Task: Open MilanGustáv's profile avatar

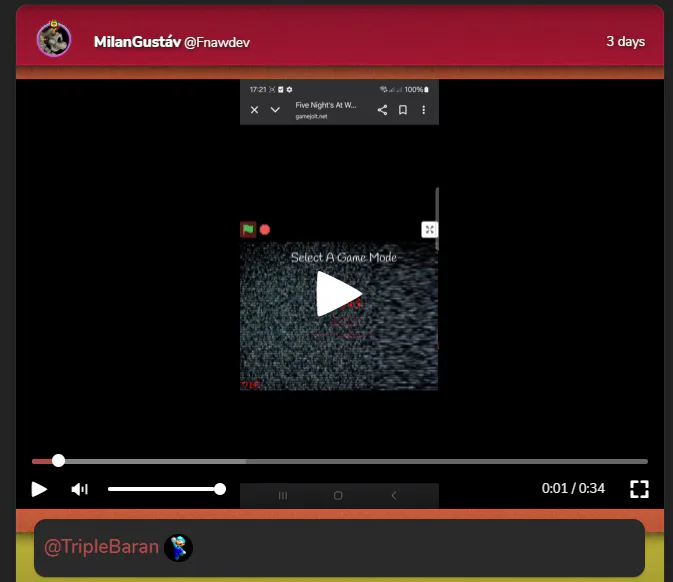Action: (54, 39)
